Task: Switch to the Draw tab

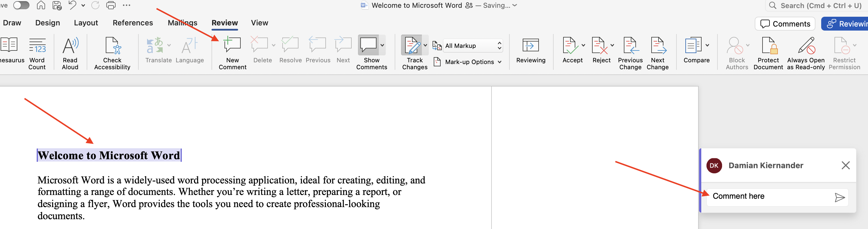Action: [x=12, y=23]
